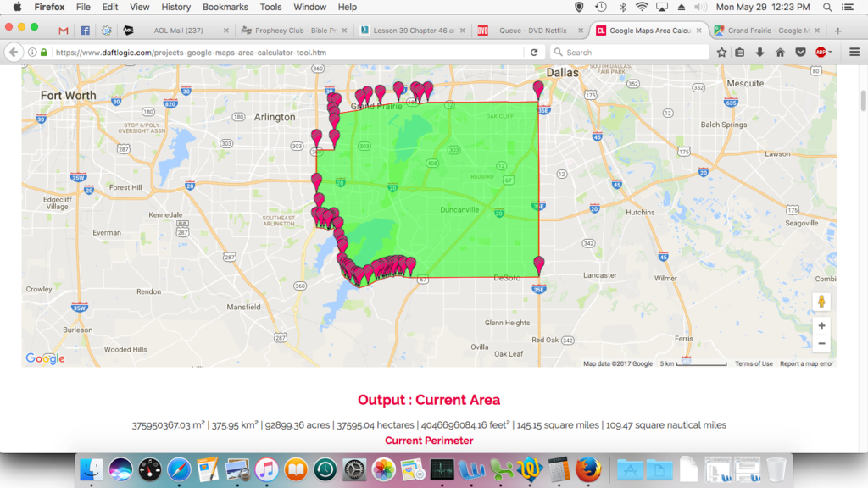This screenshot has width=868, height=488.
Task: Open the AirPlay display menu
Action: [x=661, y=7]
